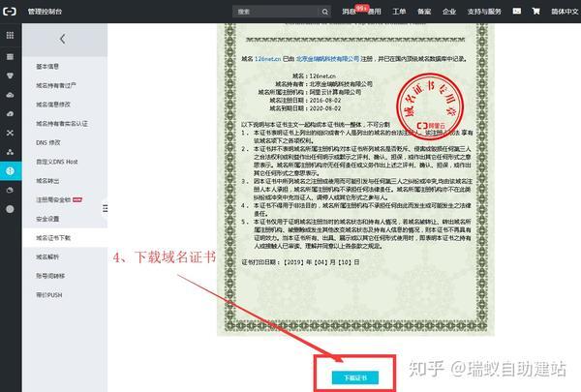This screenshot has height=392, width=581.
Task: Select the highlighted globe domain icon
Action: coord(10,170)
